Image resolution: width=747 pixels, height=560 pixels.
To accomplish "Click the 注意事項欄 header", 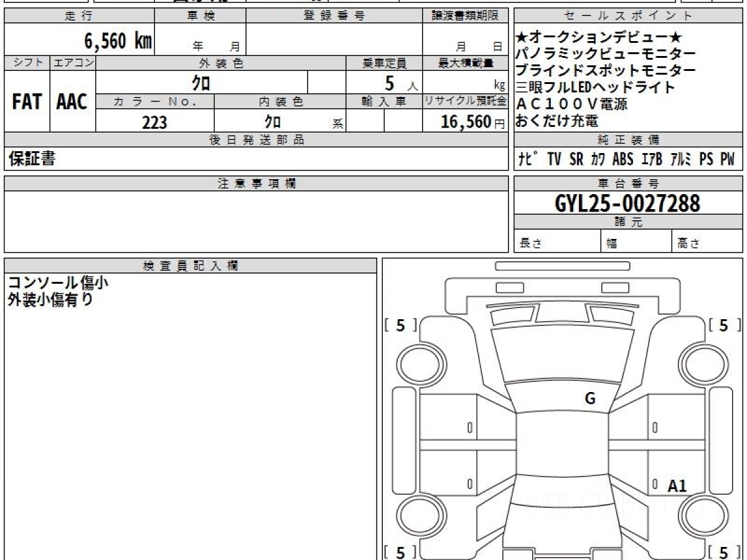I will (x=256, y=184).
